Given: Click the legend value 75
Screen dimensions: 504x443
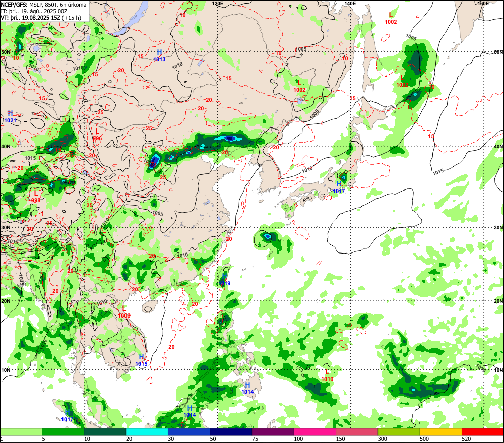Looking at the screenshot, I should click(255, 439).
